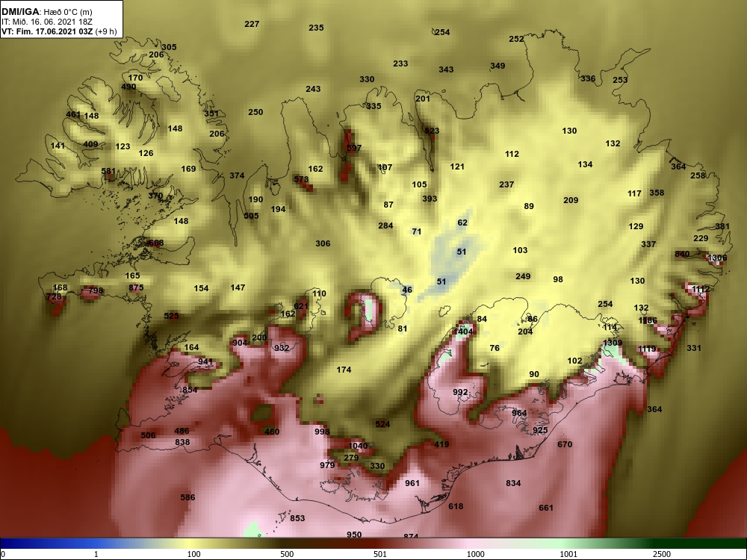Image resolution: width=747 pixels, height=560 pixels.
Task: Click the map value 62
Action: pyautogui.click(x=462, y=223)
